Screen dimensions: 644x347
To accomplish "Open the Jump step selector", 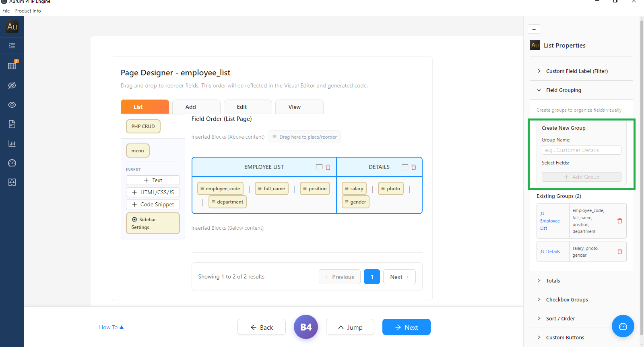I will pos(350,327).
